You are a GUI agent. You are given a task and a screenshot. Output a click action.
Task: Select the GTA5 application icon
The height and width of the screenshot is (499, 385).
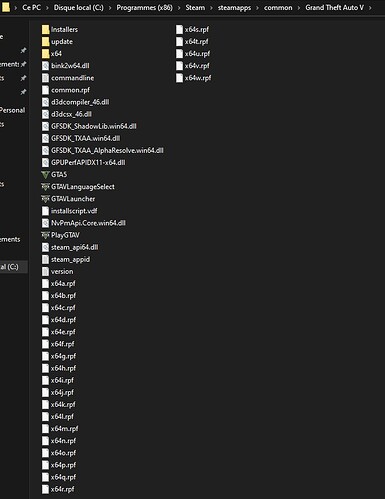[x=45, y=175]
